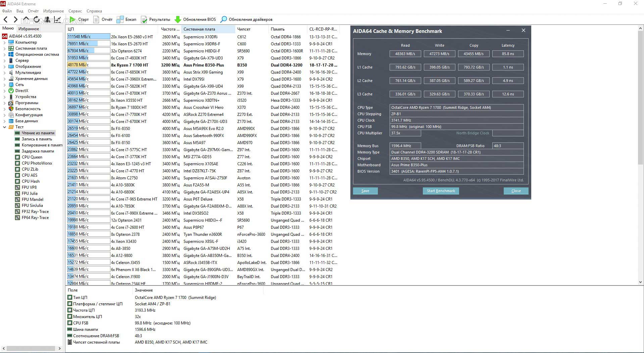Sort the list by the ЦП column header
644x353 pixels.
112,29
